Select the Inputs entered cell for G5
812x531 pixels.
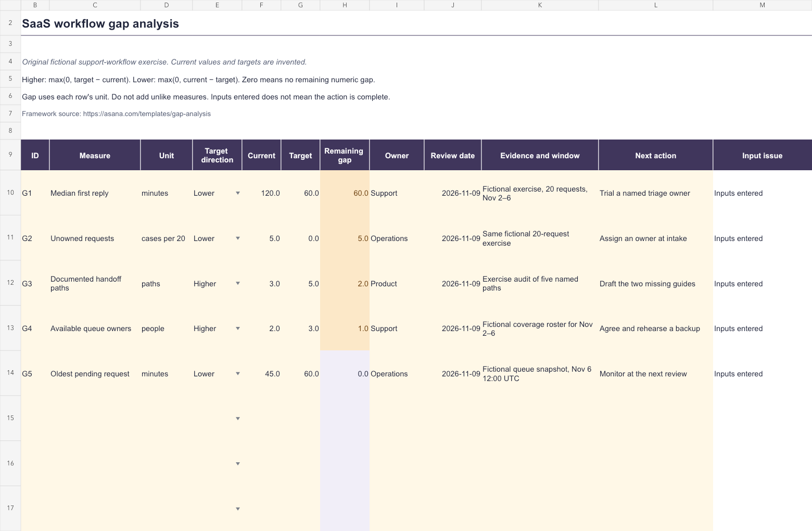tap(763, 374)
